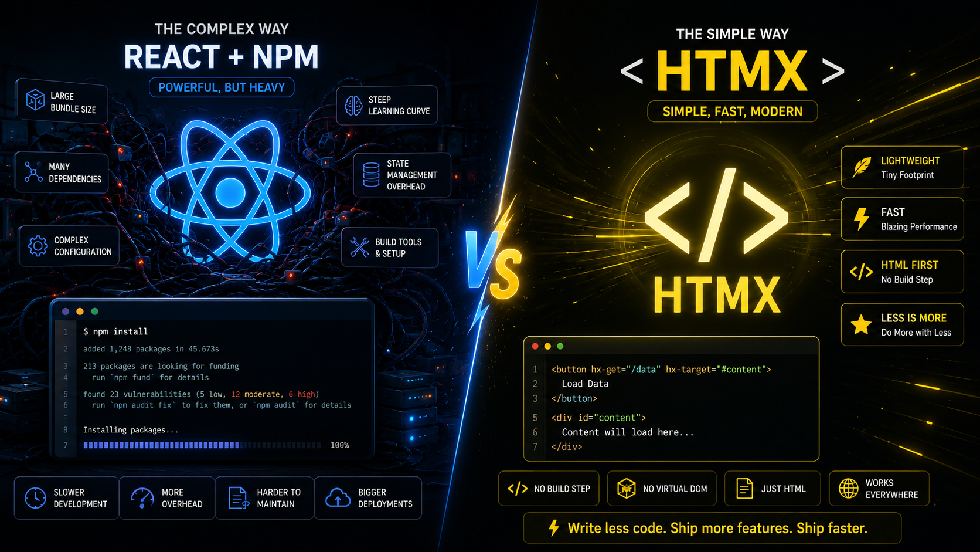The height and width of the screenshot is (552, 980).
Task: Click "213 packages are looking for funding"
Action: point(161,366)
